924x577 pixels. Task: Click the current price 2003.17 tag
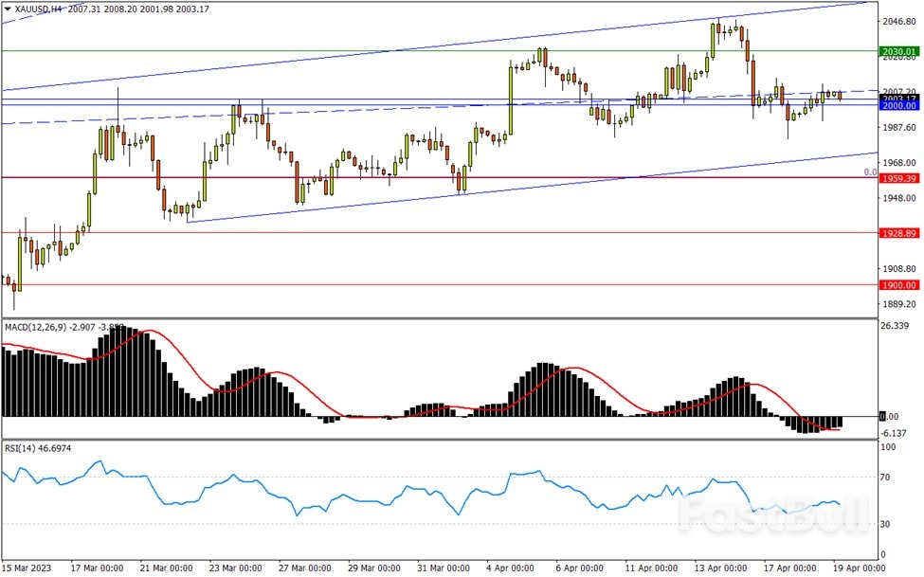click(x=897, y=99)
